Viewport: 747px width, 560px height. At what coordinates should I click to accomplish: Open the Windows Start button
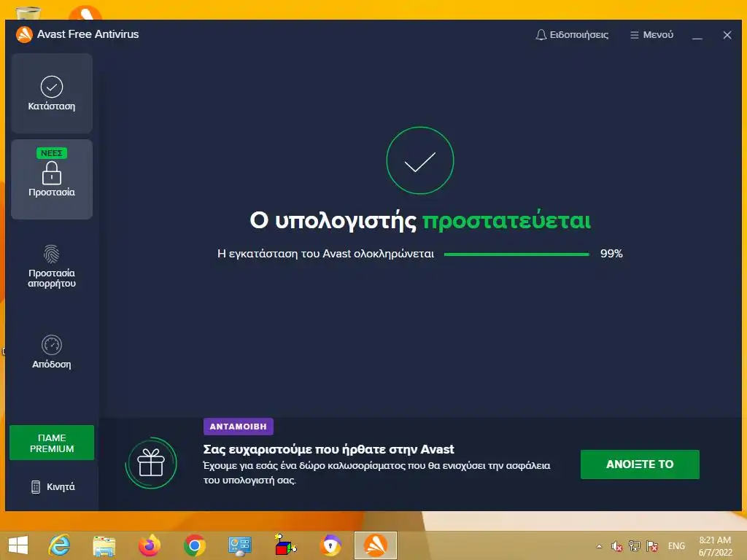tap(18, 545)
